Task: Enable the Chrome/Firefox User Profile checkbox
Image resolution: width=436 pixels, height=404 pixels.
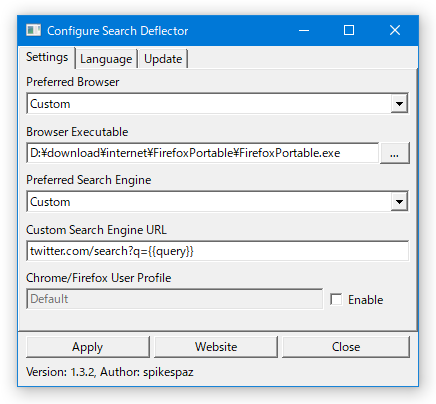Action: tap(336, 299)
